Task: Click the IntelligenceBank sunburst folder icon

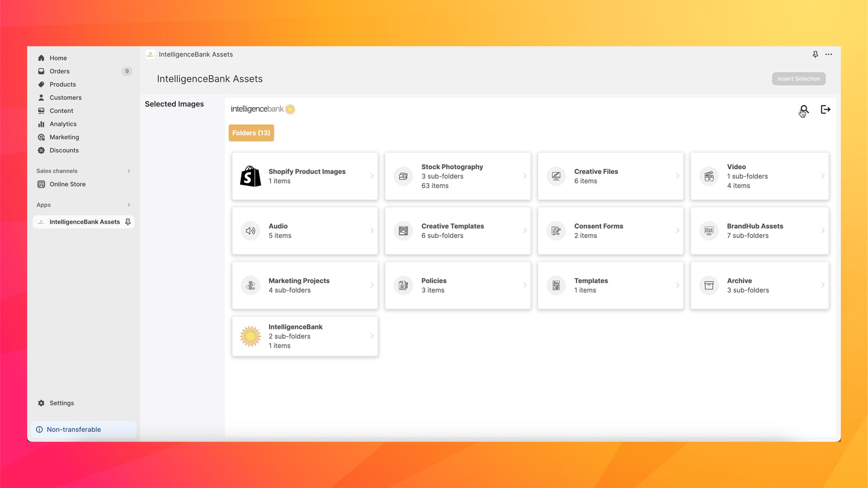Action: coord(251,336)
